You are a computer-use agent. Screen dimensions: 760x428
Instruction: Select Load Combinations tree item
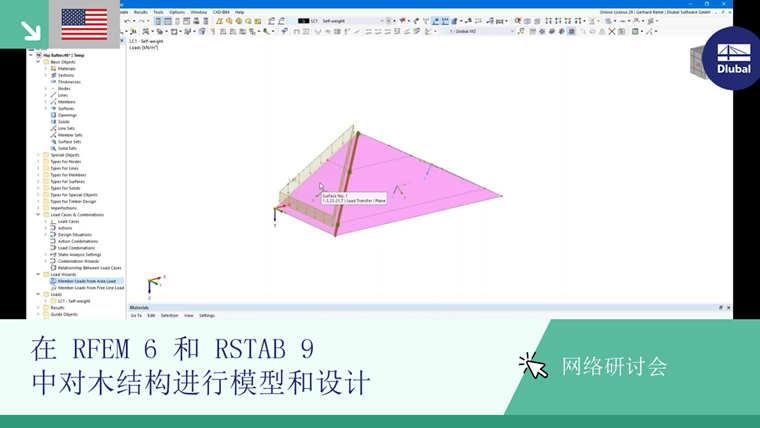(x=77, y=248)
